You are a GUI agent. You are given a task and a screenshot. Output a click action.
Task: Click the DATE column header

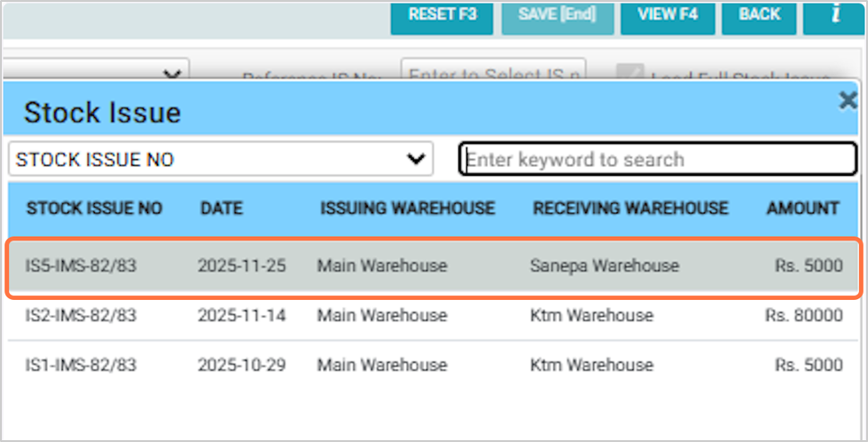(x=222, y=209)
